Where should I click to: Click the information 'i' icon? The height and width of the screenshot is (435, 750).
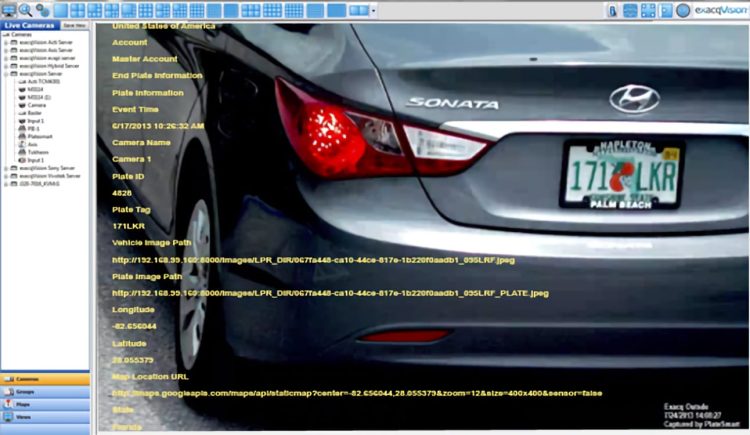click(612, 11)
